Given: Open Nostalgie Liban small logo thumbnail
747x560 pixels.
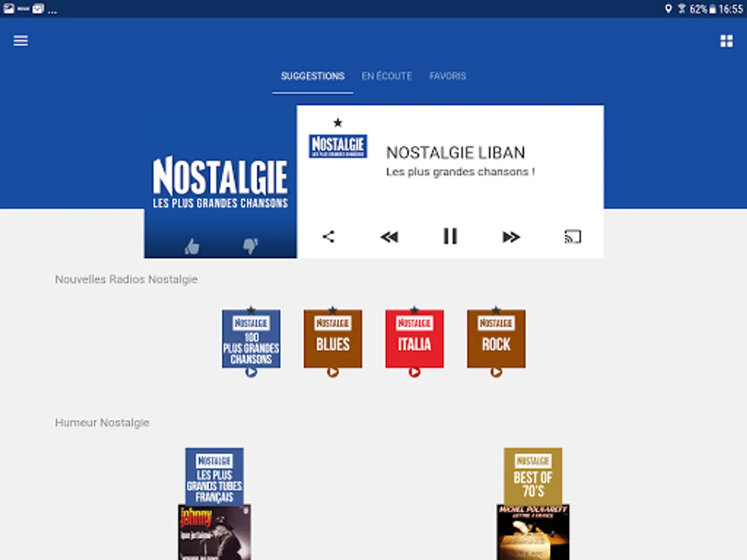Looking at the screenshot, I should (338, 146).
